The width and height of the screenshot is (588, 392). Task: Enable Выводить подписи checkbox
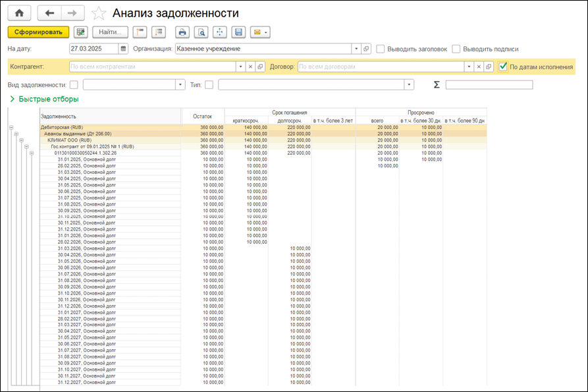point(456,49)
